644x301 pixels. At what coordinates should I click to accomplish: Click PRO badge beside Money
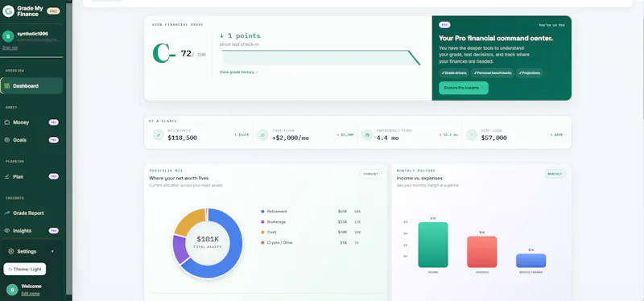53,122
